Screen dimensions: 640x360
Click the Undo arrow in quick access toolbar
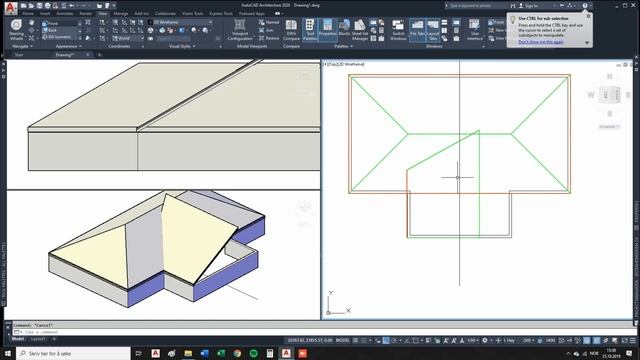pos(72,6)
